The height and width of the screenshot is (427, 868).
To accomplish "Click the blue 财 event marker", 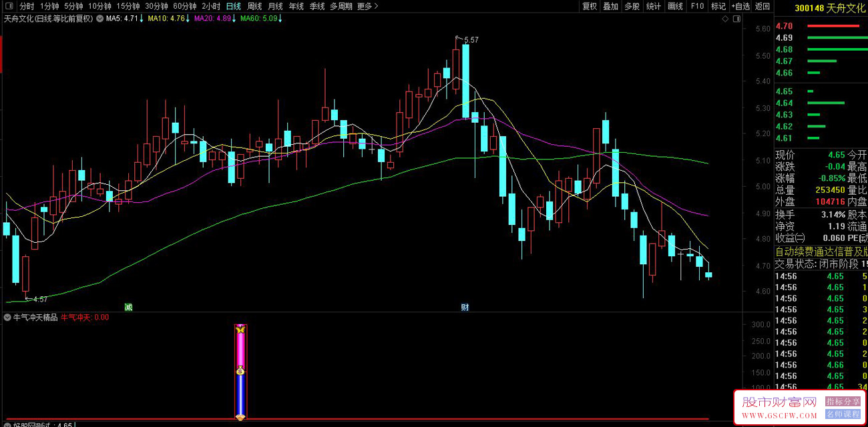I will [x=465, y=307].
